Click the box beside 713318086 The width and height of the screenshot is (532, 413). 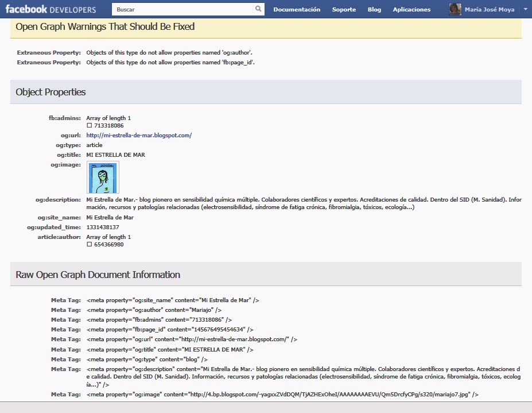(x=89, y=125)
